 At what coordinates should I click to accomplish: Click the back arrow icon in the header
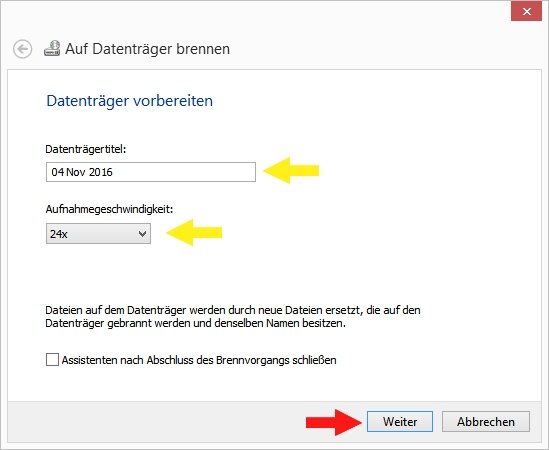(x=23, y=49)
